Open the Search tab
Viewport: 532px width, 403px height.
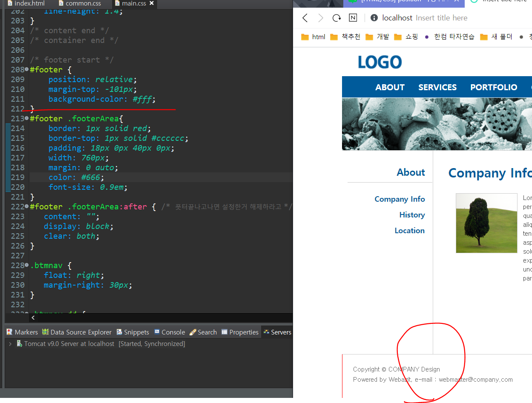pos(203,332)
